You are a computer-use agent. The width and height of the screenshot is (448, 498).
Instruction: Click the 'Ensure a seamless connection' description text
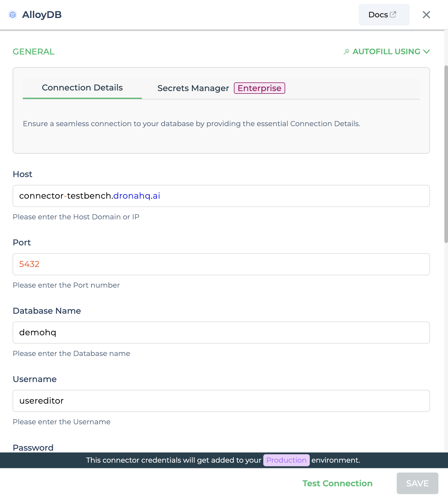coord(191,124)
